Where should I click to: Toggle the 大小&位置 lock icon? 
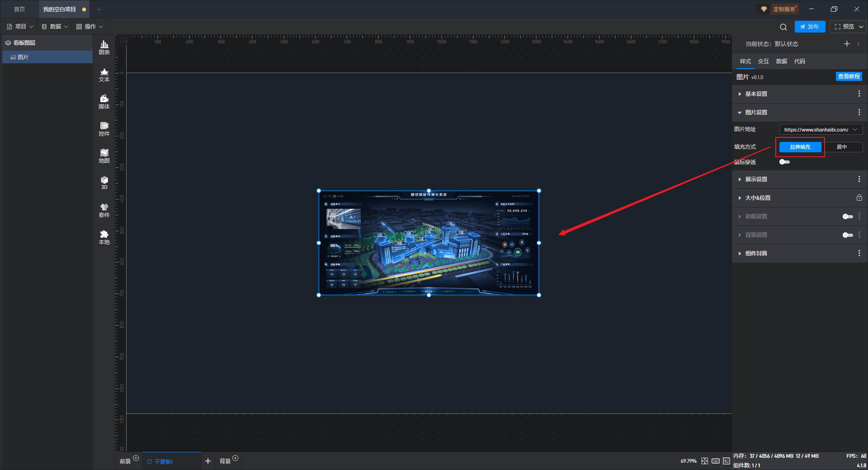click(x=859, y=197)
